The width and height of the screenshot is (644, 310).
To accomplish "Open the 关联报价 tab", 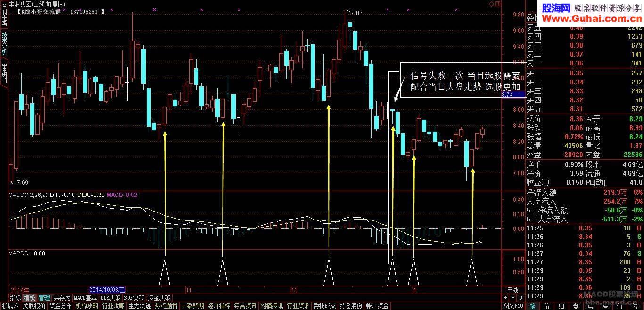I will click(x=34, y=306).
